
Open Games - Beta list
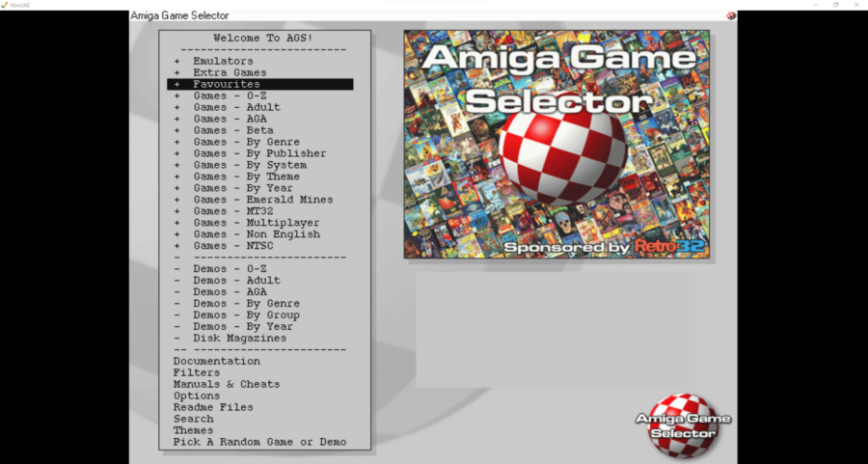(233, 130)
